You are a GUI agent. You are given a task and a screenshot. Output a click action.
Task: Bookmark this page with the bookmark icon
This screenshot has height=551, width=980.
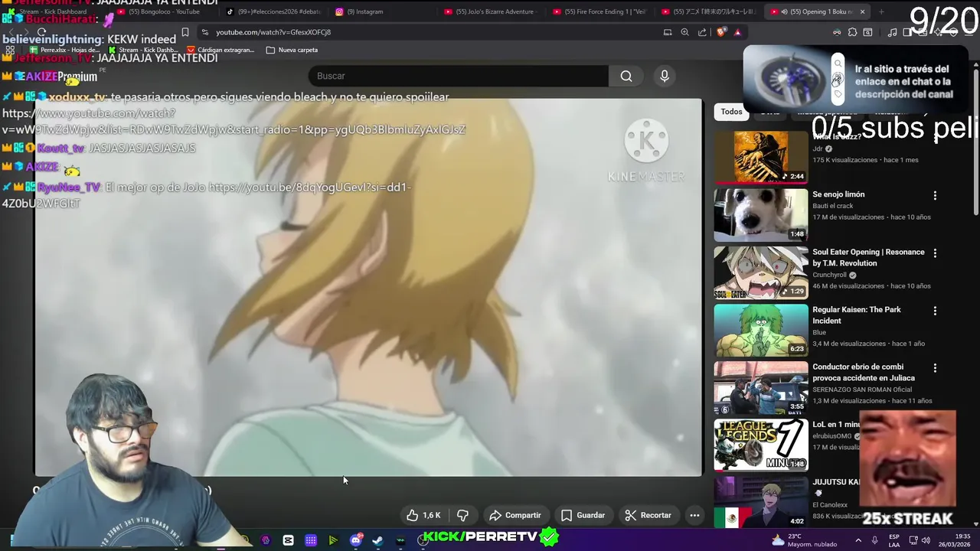coord(185,32)
